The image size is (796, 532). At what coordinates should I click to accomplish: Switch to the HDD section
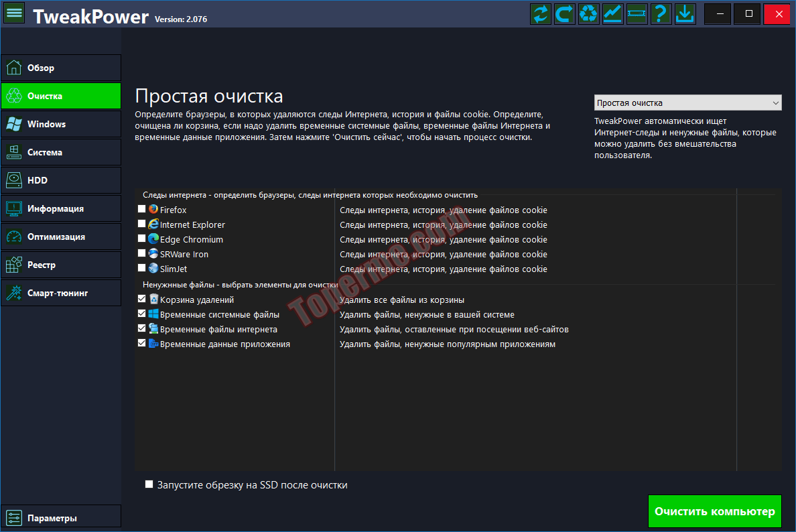pyautogui.click(x=61, y=180)
